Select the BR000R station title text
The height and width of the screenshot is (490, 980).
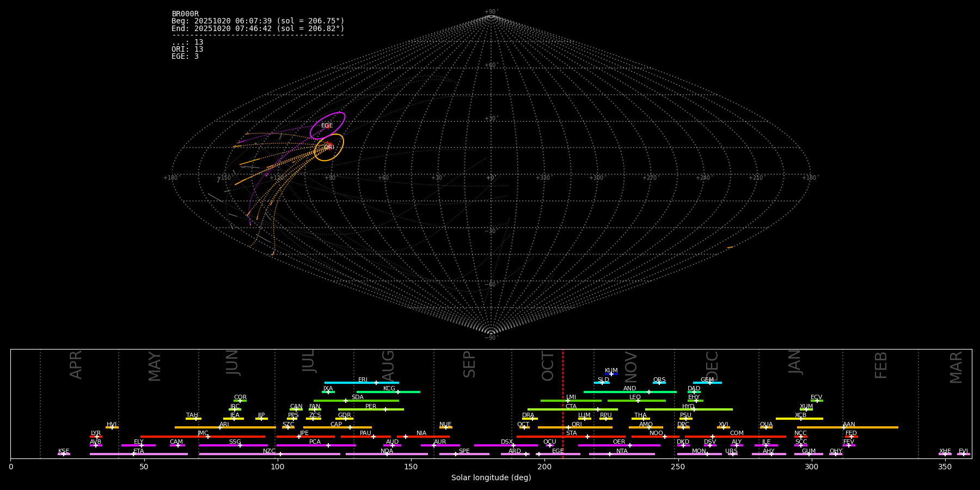(185, 14)
